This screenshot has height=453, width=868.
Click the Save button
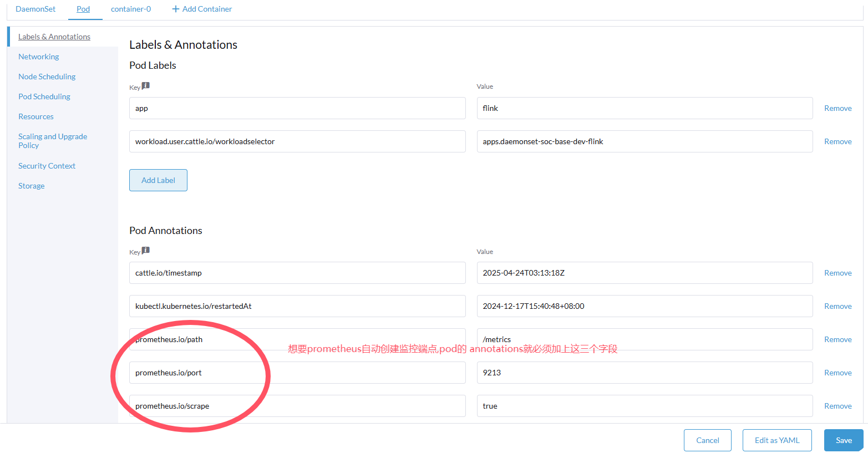(844, 440)
